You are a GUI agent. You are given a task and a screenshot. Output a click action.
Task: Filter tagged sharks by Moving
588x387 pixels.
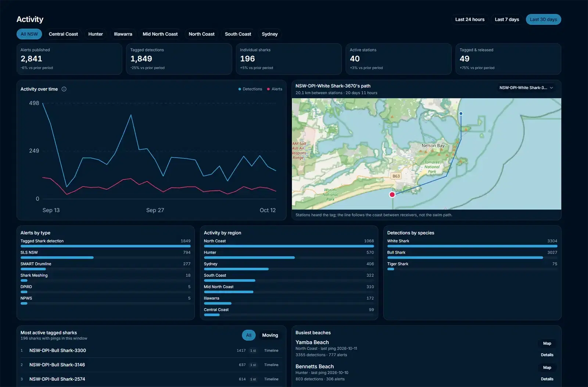pos(270,335)
